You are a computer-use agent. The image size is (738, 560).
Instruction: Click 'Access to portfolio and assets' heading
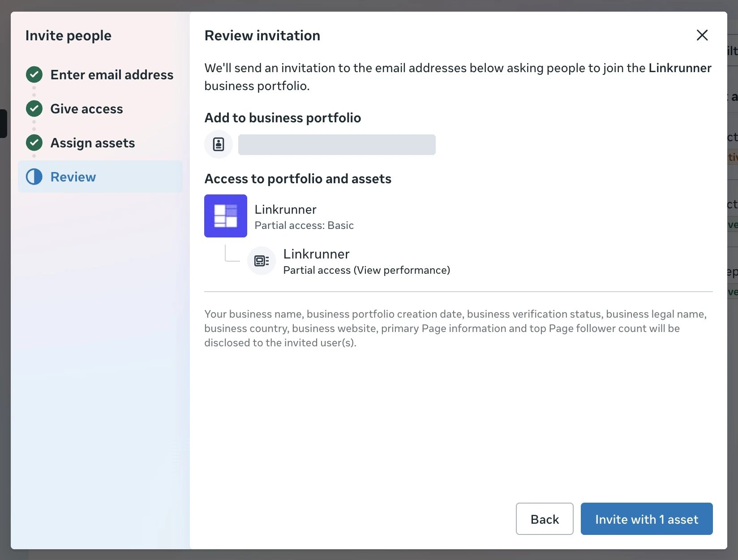298,179
